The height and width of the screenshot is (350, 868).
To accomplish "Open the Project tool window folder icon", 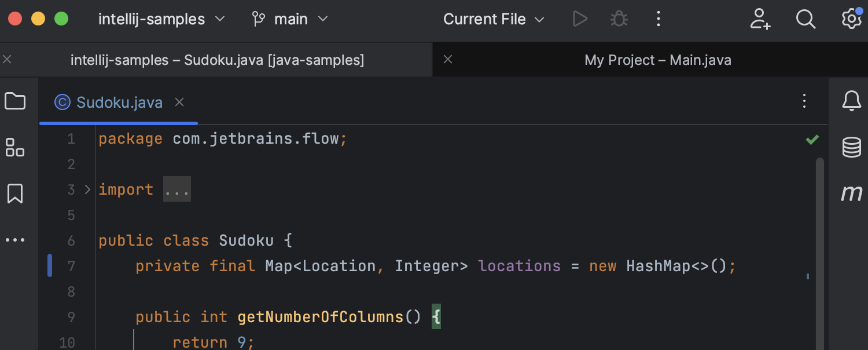I will [15, 101].
